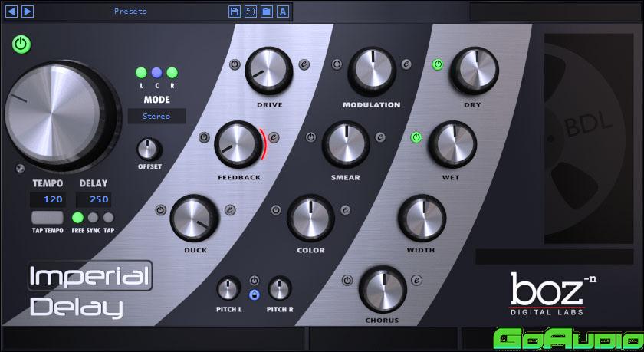Click the Delay value field 250
644x352 pixels.
tap(94, 199)
